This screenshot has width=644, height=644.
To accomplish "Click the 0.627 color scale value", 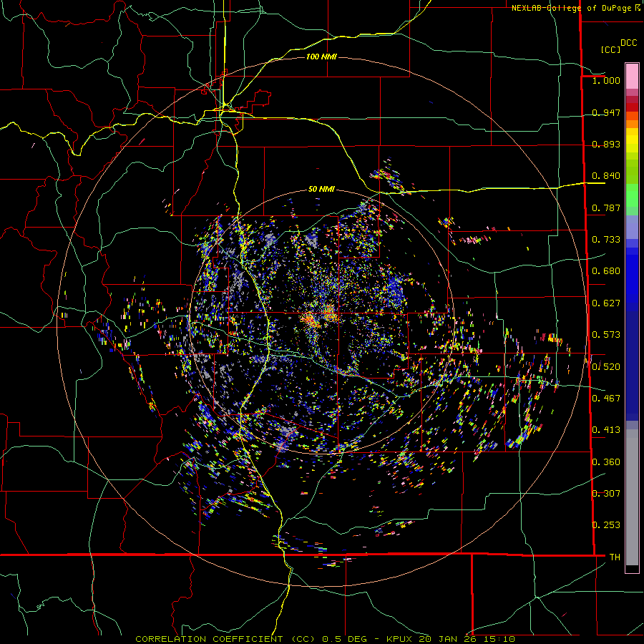I will tap(606, 303).
